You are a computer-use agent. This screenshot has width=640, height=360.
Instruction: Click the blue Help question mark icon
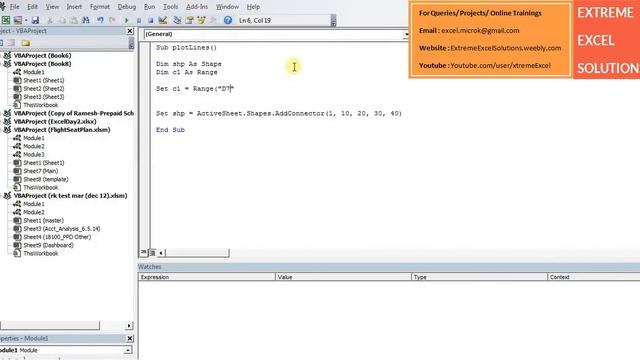(228, 20)
